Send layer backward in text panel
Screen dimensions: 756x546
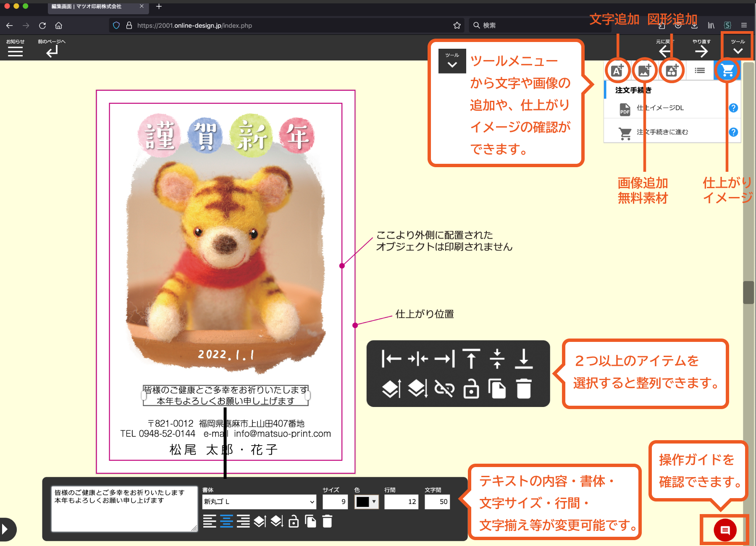277,521
